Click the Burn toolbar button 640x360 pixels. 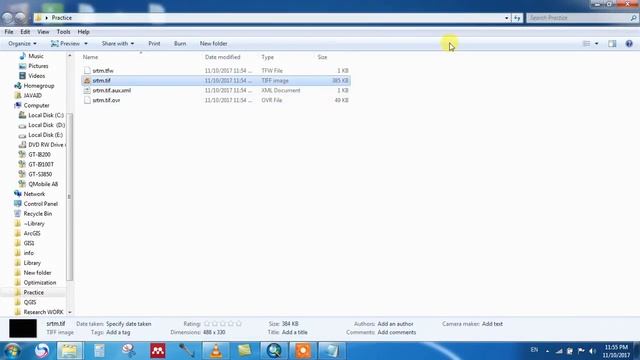click(x=180, y=44)
